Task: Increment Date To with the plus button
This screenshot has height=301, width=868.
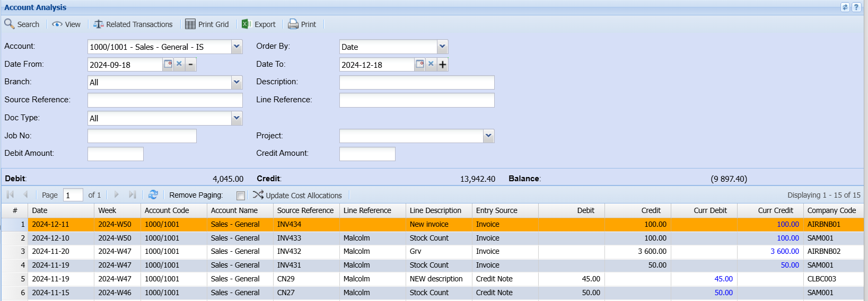Action: [x=443, y=65]
